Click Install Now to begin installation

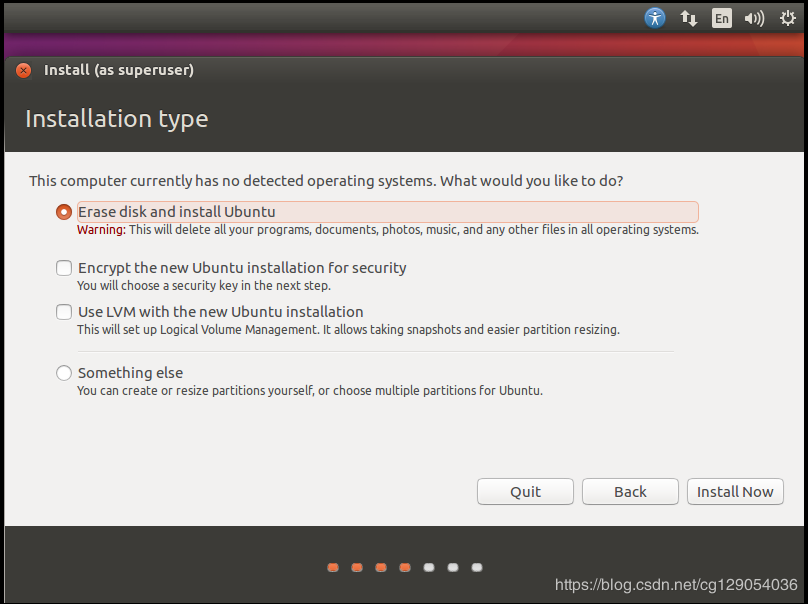[x=735, y=491]
